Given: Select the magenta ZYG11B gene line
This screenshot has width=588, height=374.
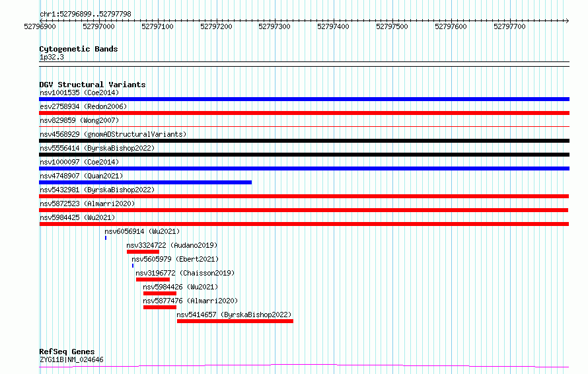Looking at the screenshot, I should click(x=304, y=366).
